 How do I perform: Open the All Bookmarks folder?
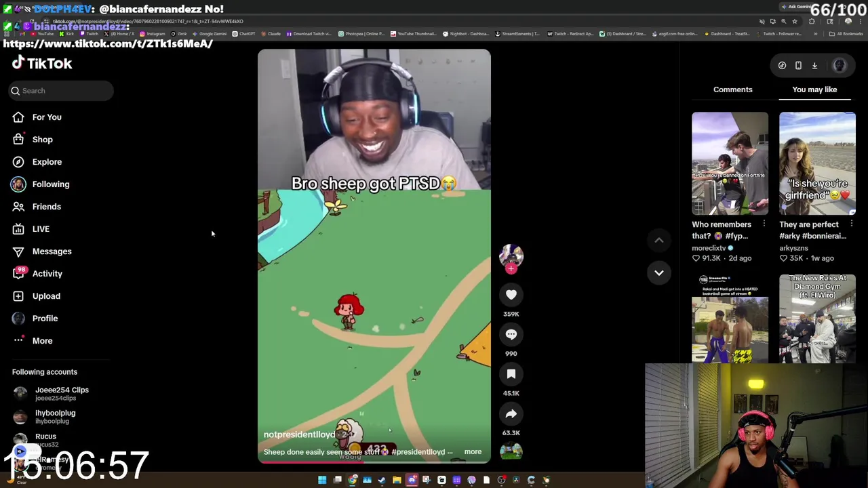pos(846,34)
